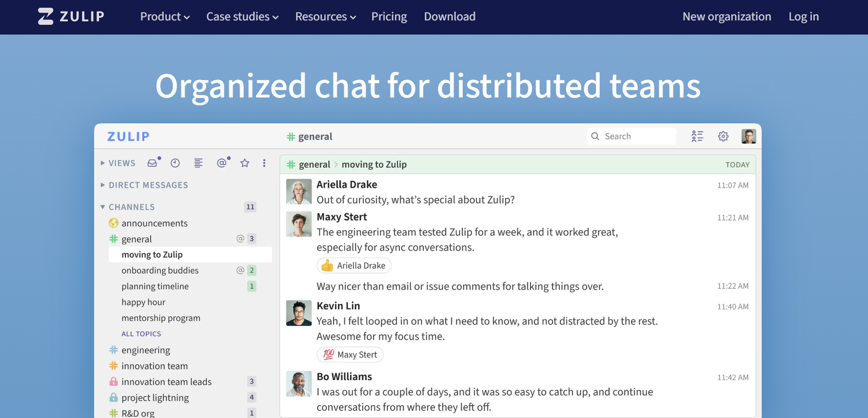Open the settings gear icon
The image size is (868, 418).
[723, 136]
